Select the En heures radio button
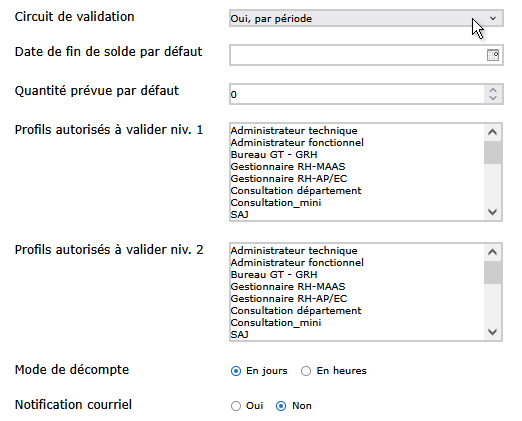The height and width of the screenshot is (421, 522). pyautogui.click(x=306, y=371)
